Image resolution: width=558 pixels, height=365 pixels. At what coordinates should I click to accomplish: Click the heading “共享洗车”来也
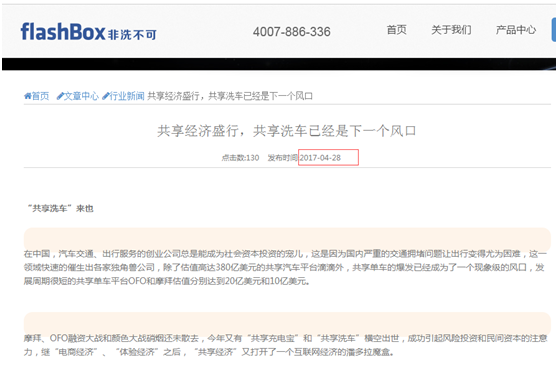tap(60, 208)
